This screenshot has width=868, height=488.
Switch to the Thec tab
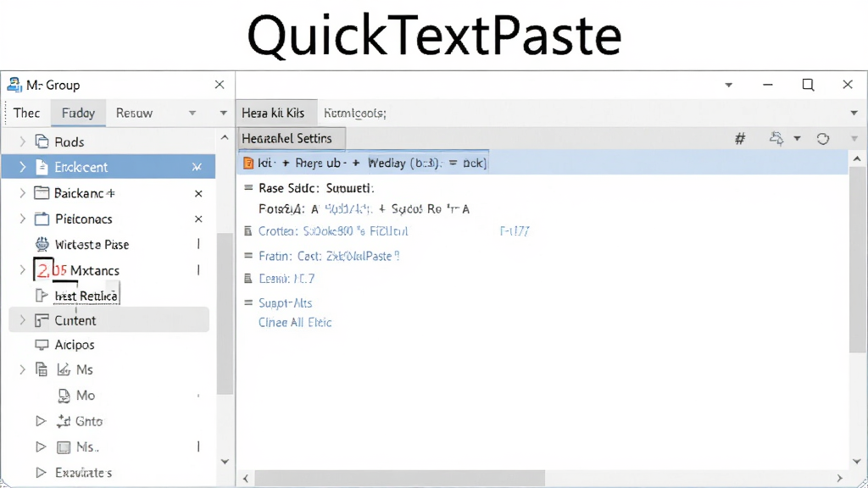[x=26, y=113]
